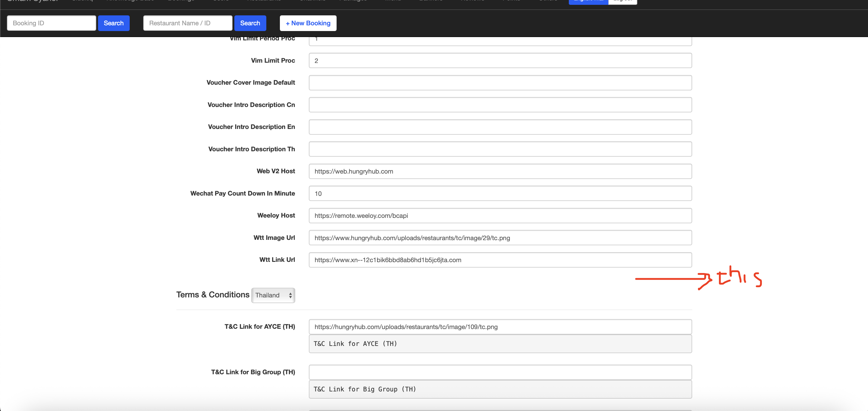Click the Wechat Pay Count Down field
The height and width of the screenshot is (411, 868).
(500, 193)
